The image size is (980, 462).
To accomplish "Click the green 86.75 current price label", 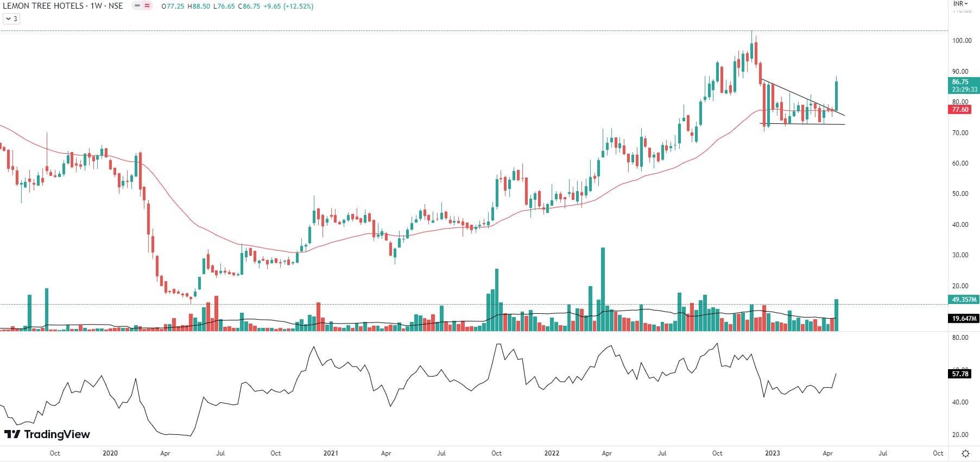I will coord(963,82).
